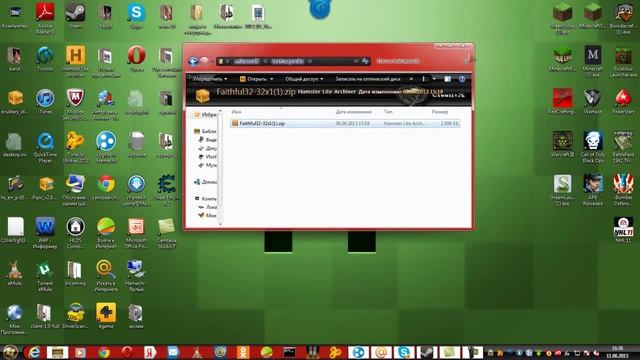Go back in the Explorer window
This screenshot has height=360, width=640.
pos(193,61)
